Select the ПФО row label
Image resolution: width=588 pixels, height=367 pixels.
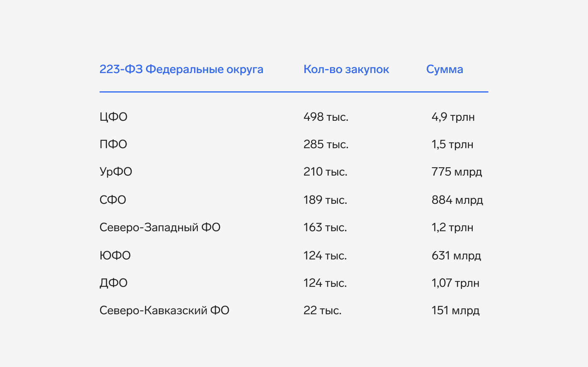pos(113,144)
